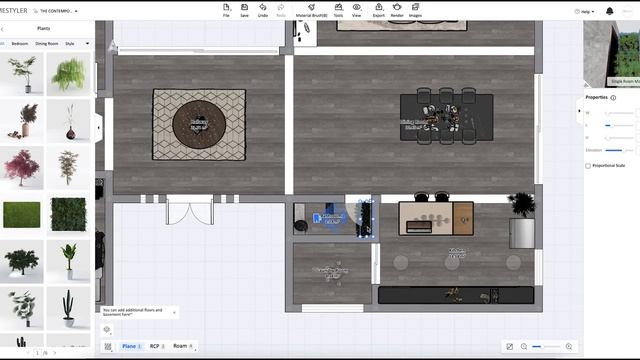Click the zoom in magnifier icon
This screenshot has width=640, height=360.
coord(569,347)
